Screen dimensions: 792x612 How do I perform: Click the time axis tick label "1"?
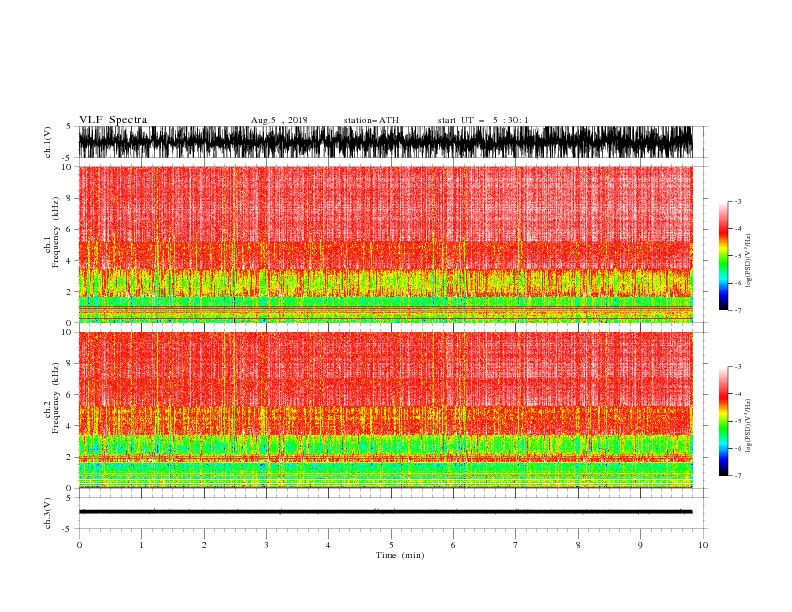point(141,545)
